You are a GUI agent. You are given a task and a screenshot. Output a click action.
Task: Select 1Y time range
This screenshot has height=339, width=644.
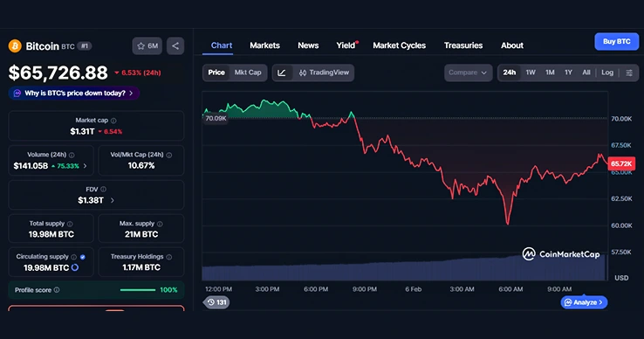coord(568,73)
